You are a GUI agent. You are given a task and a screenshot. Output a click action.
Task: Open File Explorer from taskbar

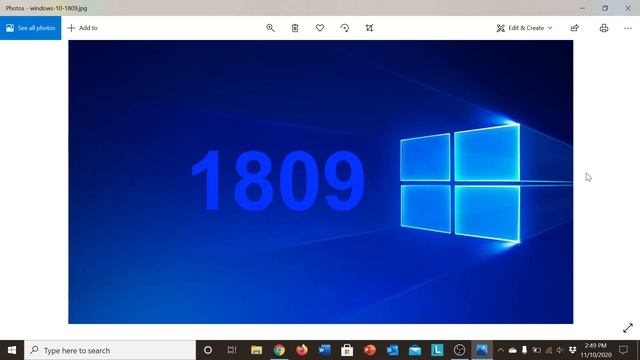[x=256, y=350]
